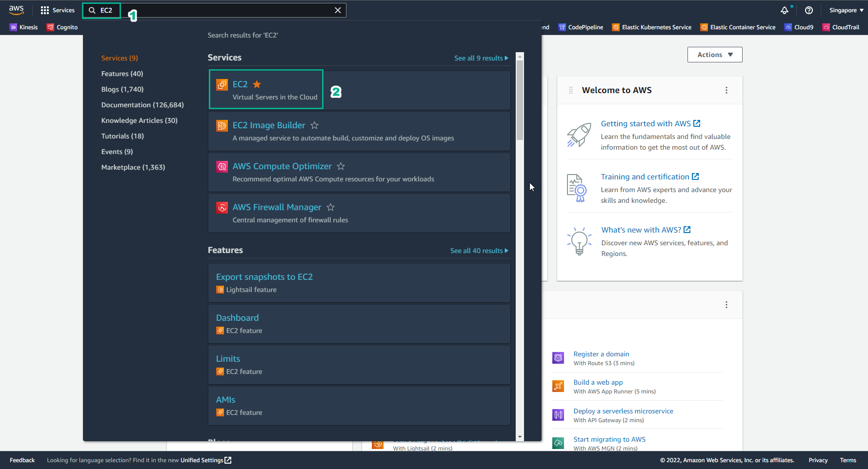Screen dimensions: 868x469
Task: Open the Welcome to AWS widget menu
Action: (727, 90)
